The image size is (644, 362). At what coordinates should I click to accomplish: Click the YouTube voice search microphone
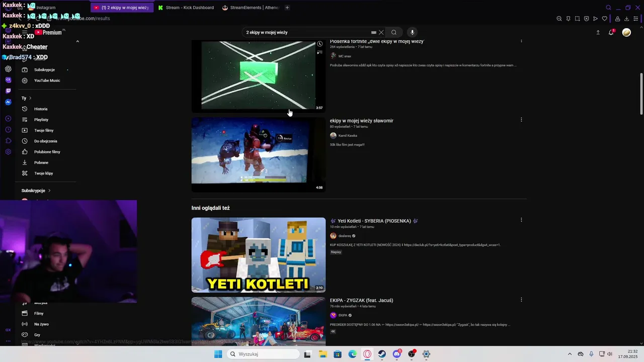(x=412, y=32)
